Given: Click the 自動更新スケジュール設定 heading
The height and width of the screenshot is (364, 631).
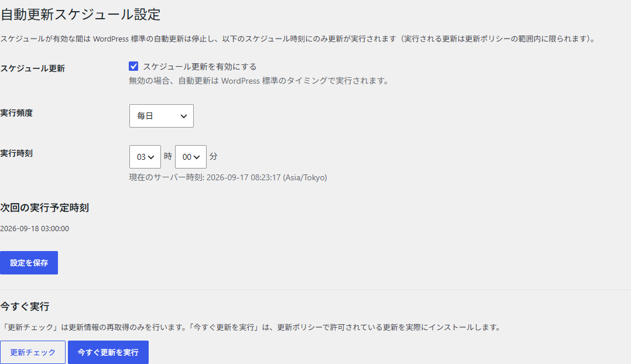Looking at the screenshot, I should click(x=81, y=15).
